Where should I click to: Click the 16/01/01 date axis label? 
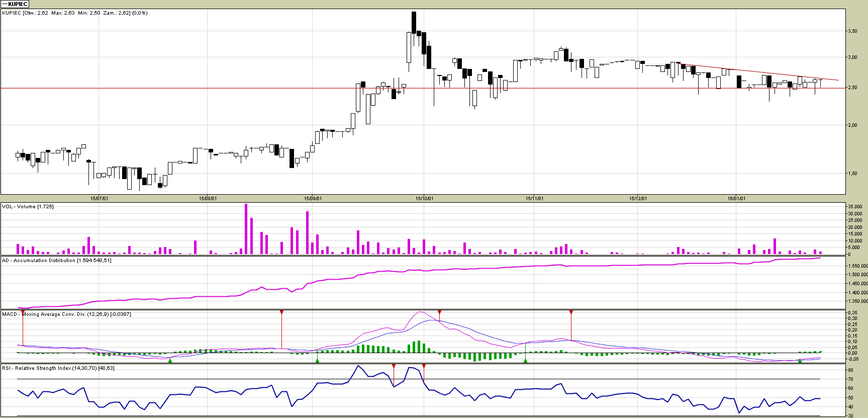pyautogui.click(x=736, y=199)
